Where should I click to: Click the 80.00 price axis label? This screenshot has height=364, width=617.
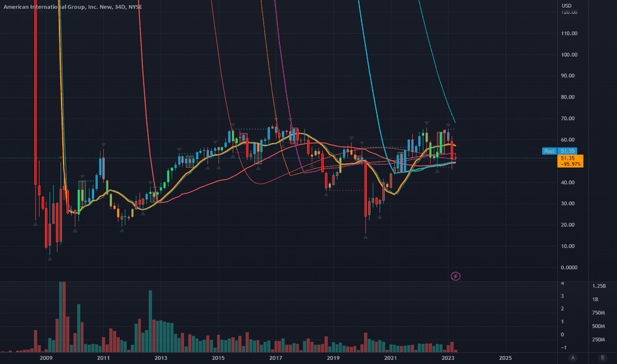pos(567,97)
